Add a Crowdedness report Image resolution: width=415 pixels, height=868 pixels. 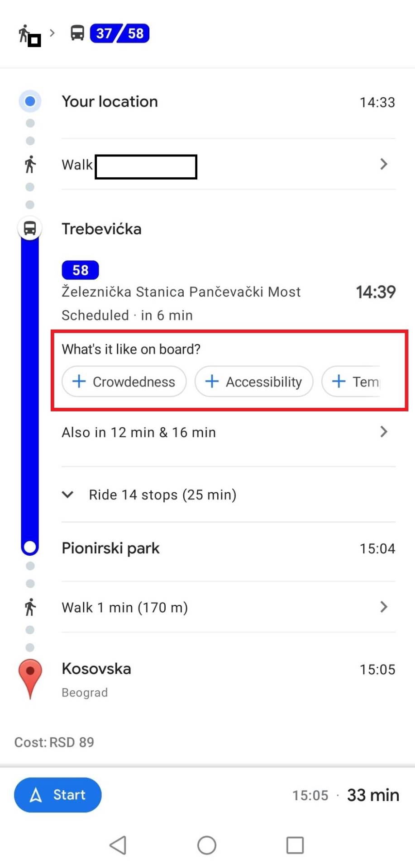[x=124, y=382]
